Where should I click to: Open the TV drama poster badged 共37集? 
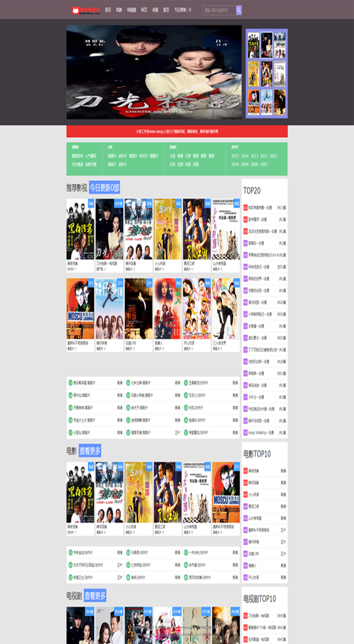[197, 625]
